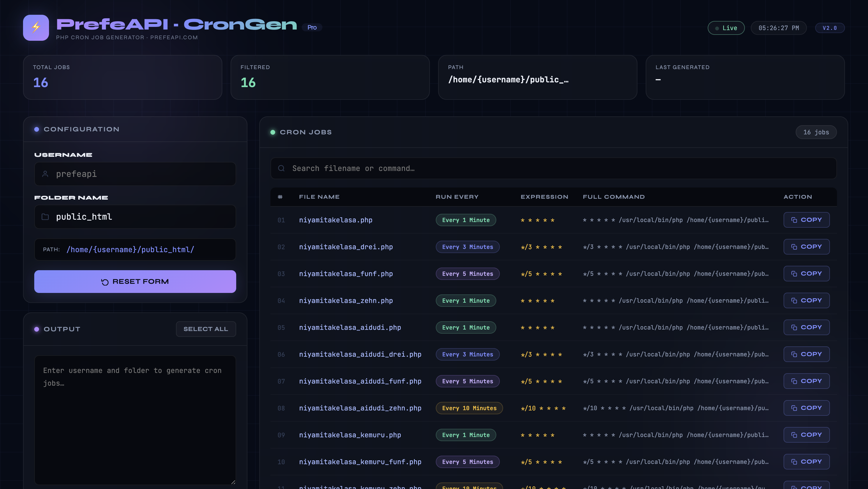The width and height of the screenshot is (868, 489).
Task: Click copy icon for niyamitakelasa_drei.php row
Action: (x=794, y=247)
